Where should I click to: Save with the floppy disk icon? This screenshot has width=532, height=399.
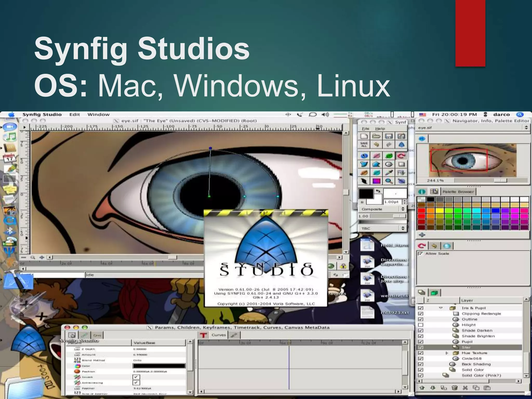[x=389, y=136]
